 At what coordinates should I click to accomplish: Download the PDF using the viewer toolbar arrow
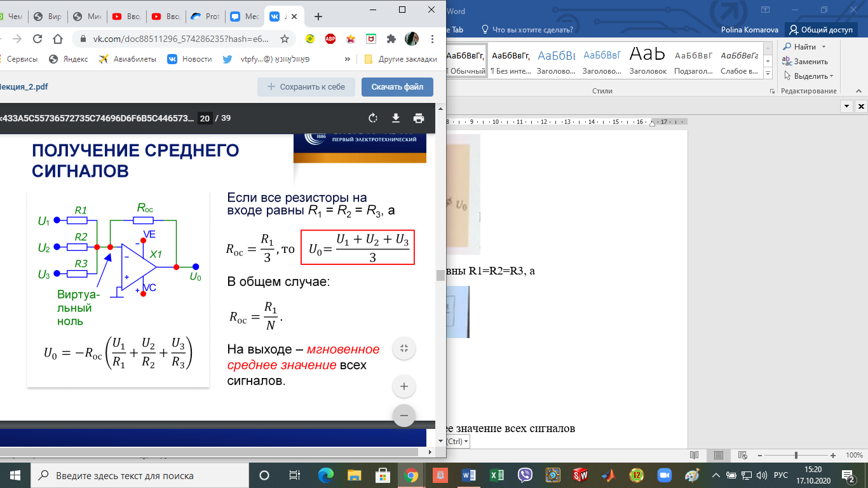tap(395, 118)
